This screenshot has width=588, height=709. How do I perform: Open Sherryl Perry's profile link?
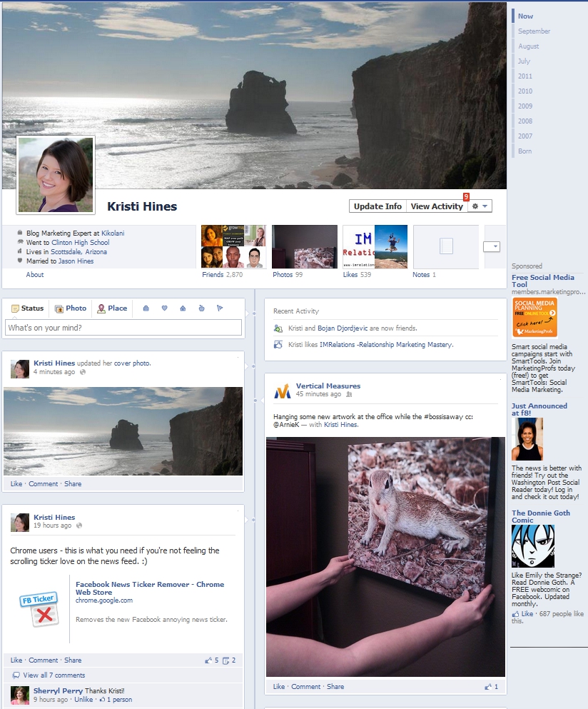[58, 691]
